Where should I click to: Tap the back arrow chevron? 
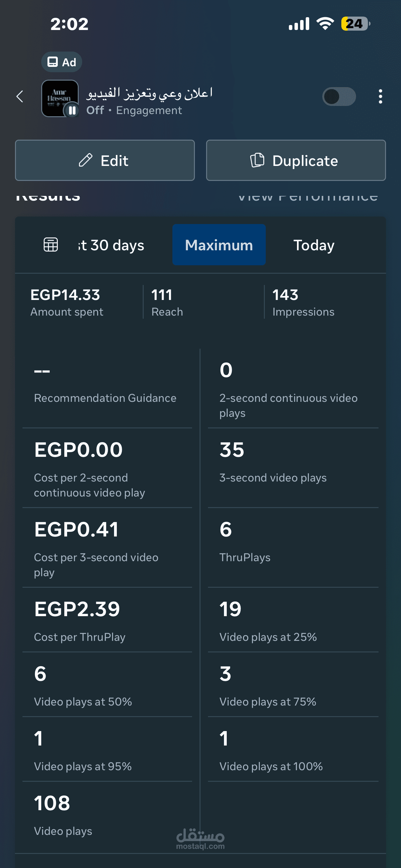pos(20,97)
